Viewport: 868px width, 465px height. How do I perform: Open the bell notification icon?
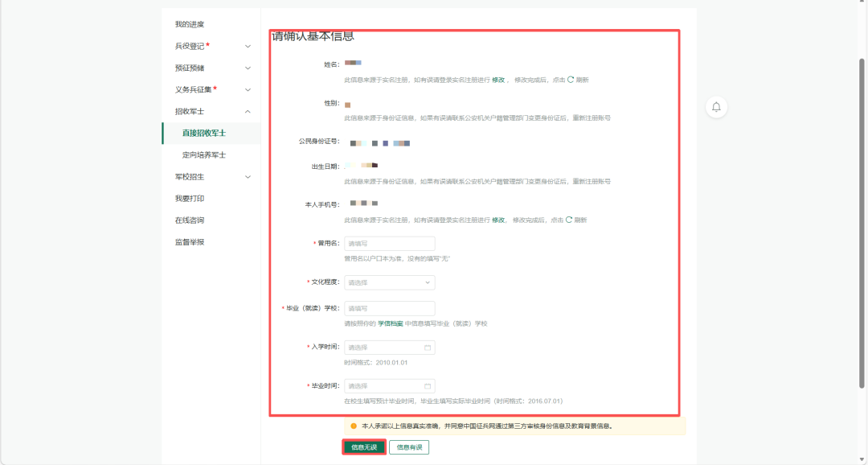click(716, 106)
